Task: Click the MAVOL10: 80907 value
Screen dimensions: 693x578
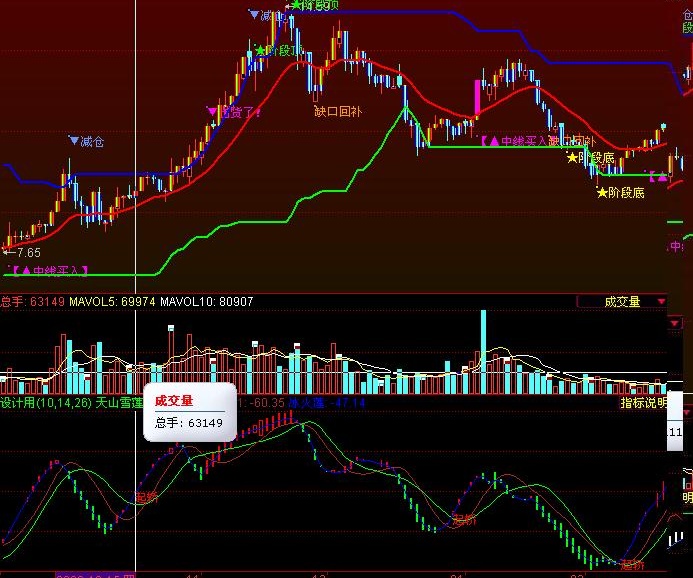Action: [x=206, y=302]
